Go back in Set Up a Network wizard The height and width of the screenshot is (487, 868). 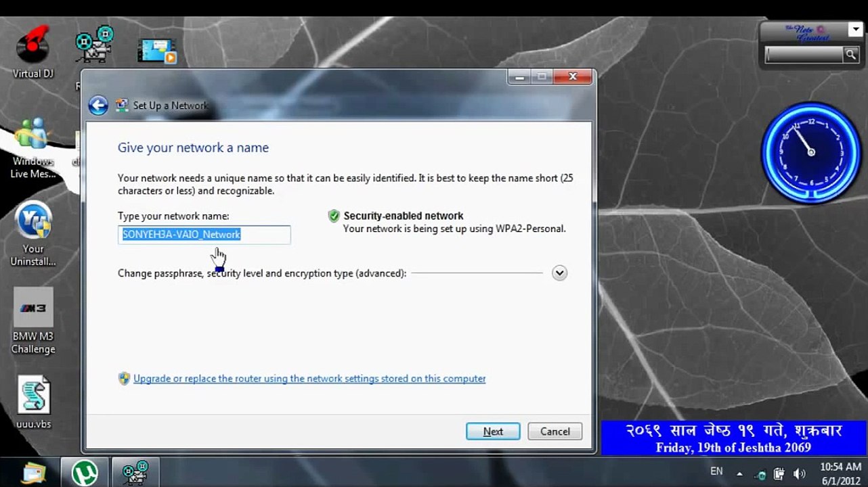click(98, 105)
